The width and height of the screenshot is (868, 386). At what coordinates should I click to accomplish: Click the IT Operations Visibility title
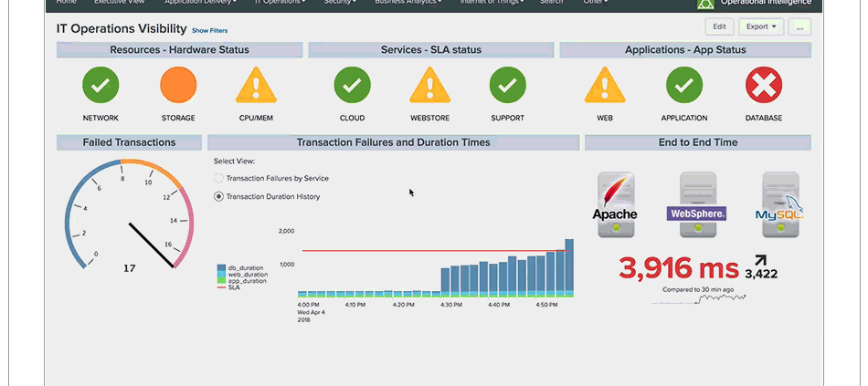(122, 29)
